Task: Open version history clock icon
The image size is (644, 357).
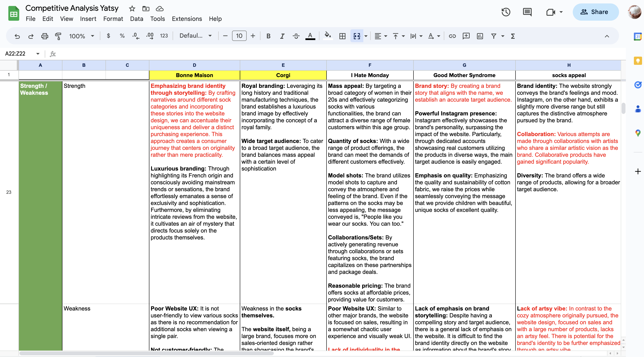Action: pyautogui.click(x=506, y=12)
